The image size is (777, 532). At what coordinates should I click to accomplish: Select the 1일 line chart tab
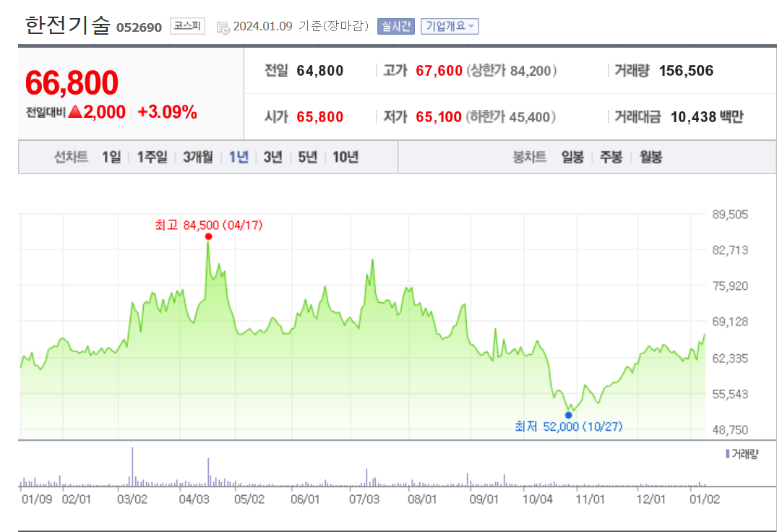click(111, 157)
